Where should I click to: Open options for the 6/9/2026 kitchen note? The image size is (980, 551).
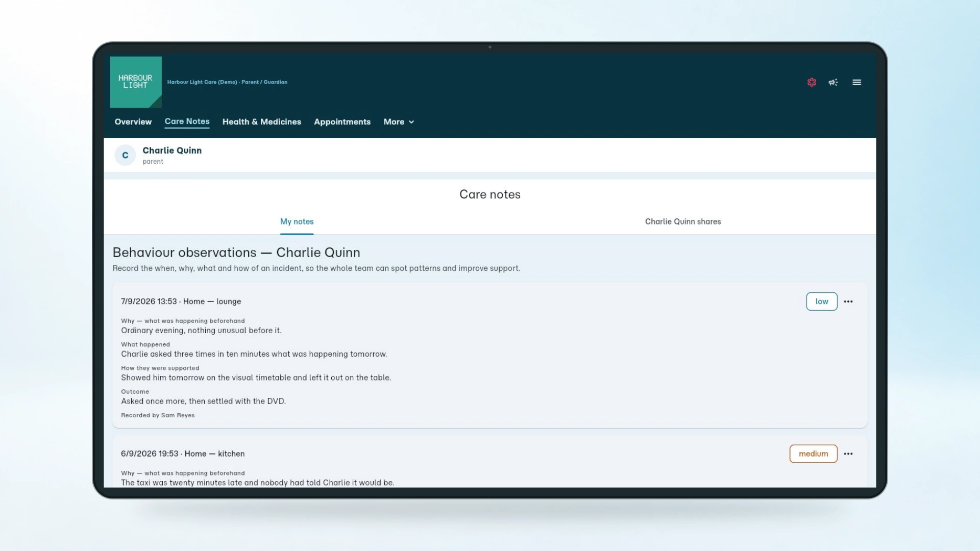coord(848,454)
